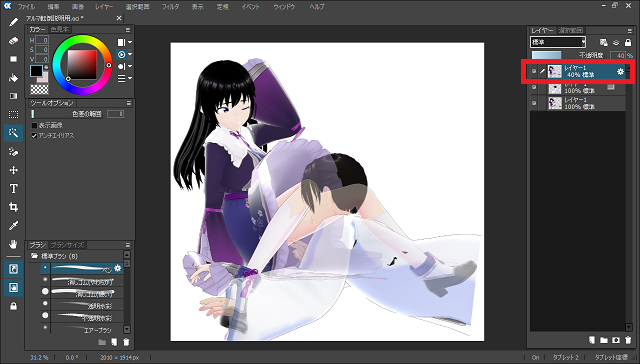Open the tool options panel menu
Image resolution: width=640 pixels, height=364 pixels.
pyautogui.click(x=129, y=103)
